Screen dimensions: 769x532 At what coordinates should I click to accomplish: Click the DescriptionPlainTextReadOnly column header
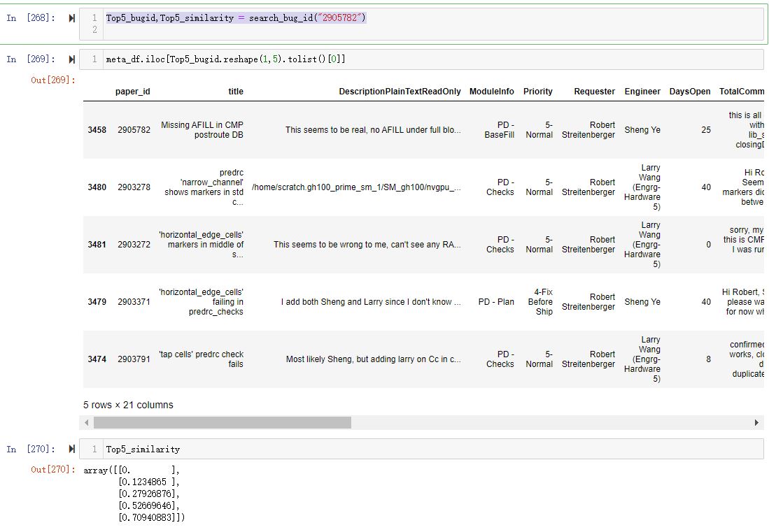point(400,92)
